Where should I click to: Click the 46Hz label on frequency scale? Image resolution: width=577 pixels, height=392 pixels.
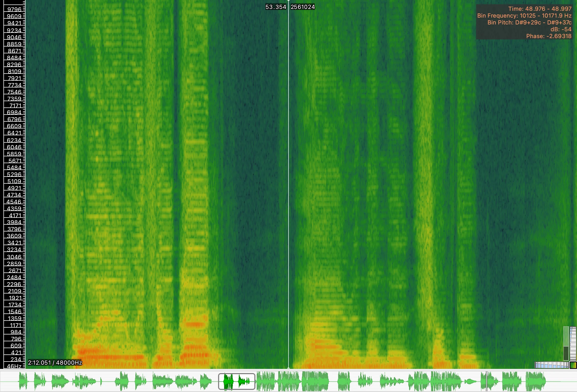click(x=14, y=366)
